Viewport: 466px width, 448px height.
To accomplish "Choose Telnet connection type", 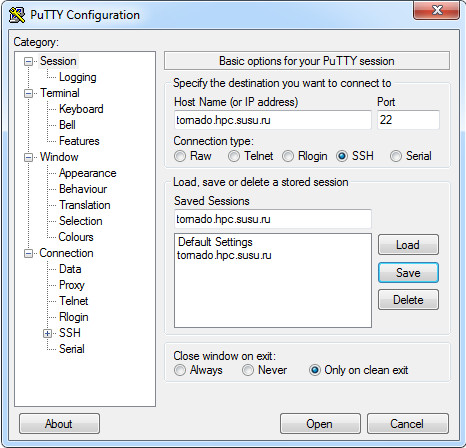I will point(234,156).
